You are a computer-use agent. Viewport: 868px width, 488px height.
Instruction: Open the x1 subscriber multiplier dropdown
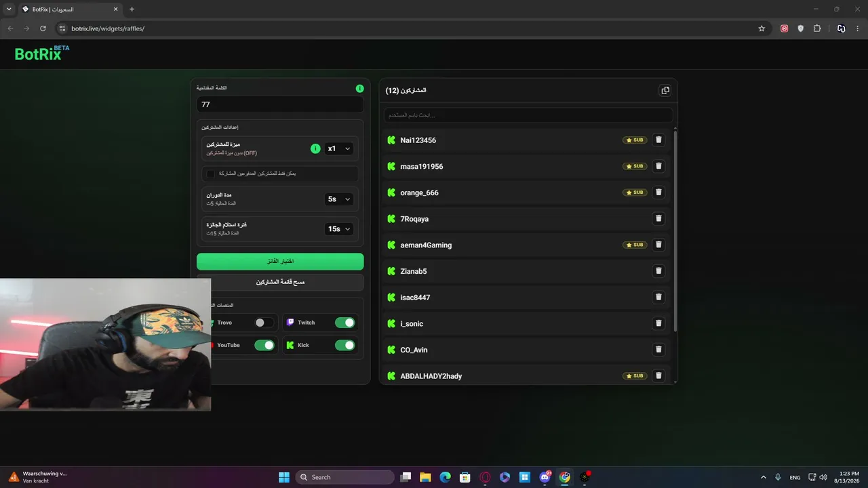(x=338, y=148)
